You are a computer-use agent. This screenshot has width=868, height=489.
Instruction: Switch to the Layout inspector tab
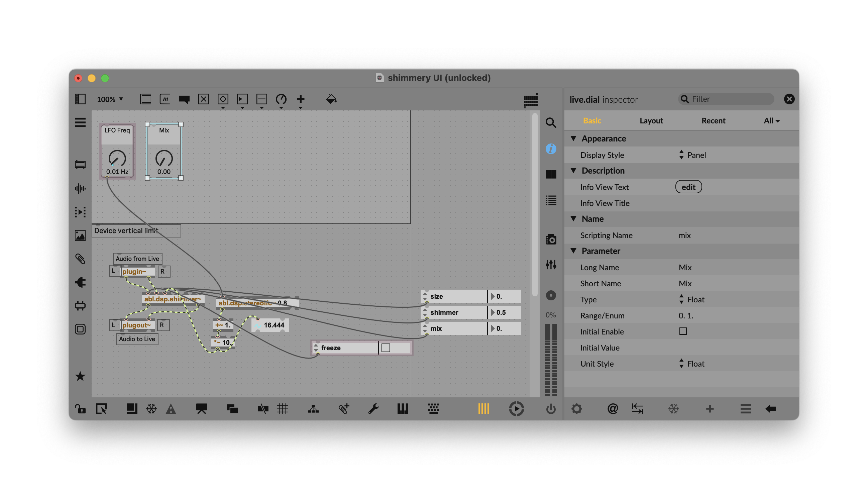point(651,121)
